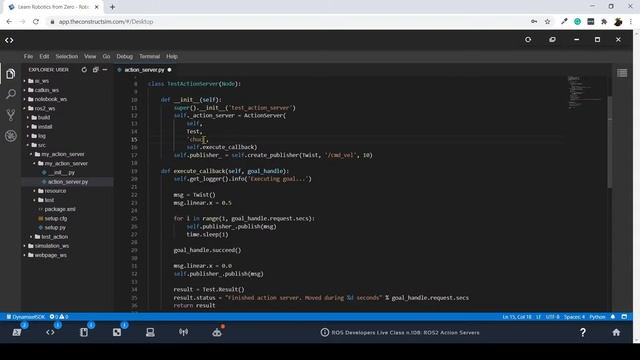This screenshot has width=640, height=360.
Task: Open the Selection menu
Action: 67,56
